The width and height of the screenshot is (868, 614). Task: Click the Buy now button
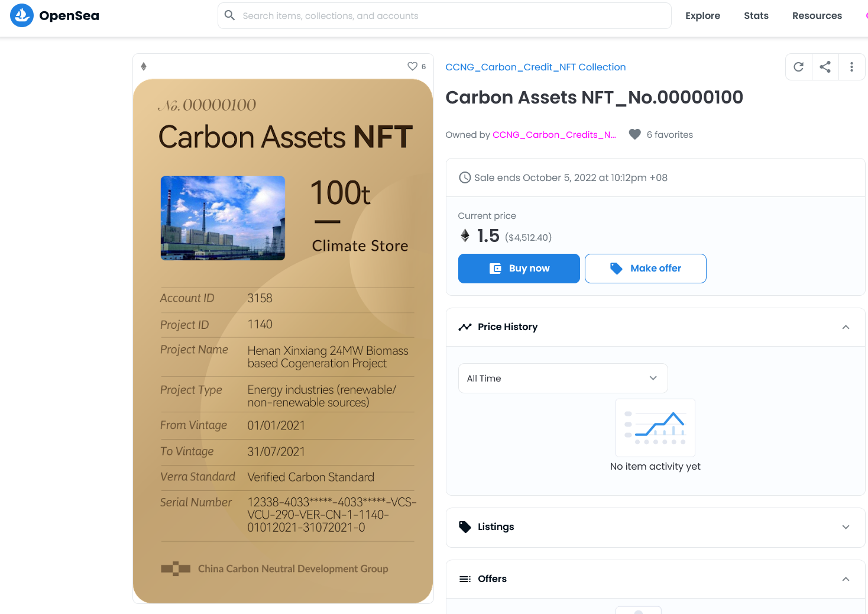[519, 269]
